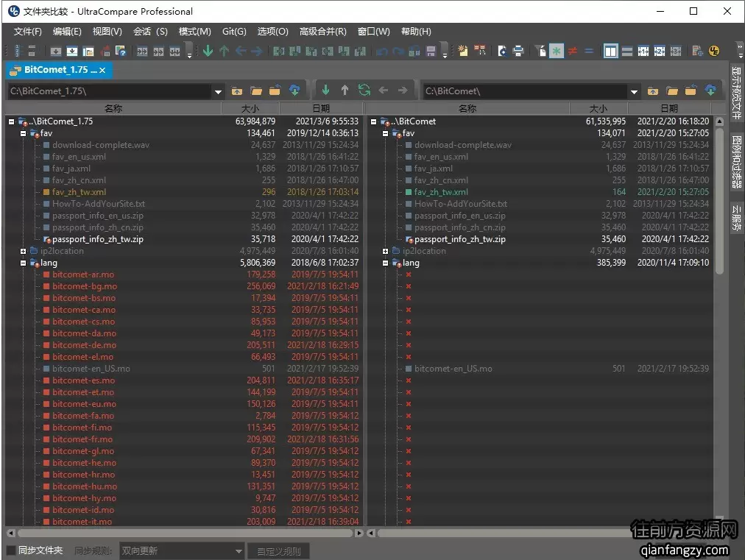Enable the 同步文件夹 checkbox

11,550
